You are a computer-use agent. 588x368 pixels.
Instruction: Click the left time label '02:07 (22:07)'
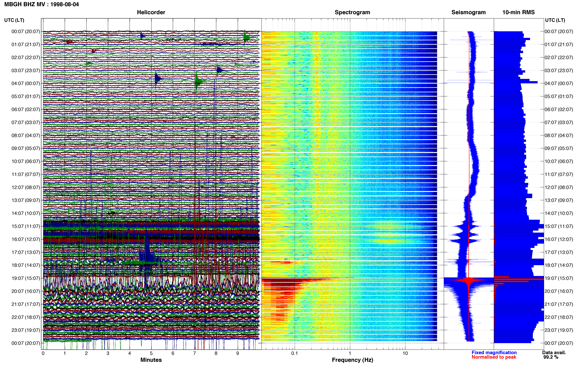(26, 57)
